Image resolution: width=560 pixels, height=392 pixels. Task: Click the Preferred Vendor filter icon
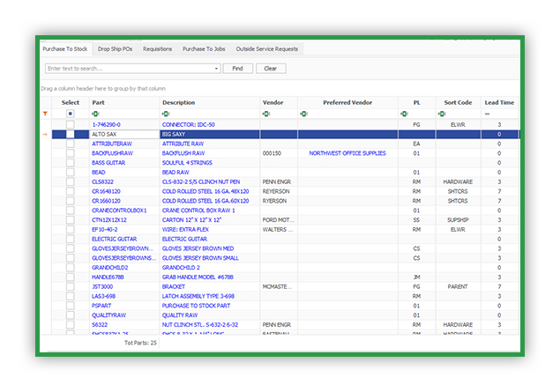click(x=303, y=114)
